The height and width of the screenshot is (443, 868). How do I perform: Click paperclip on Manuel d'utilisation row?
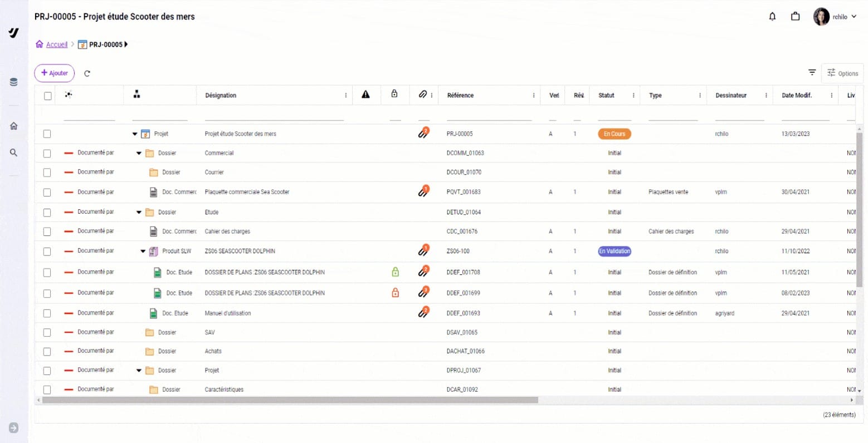coord(423,313)
